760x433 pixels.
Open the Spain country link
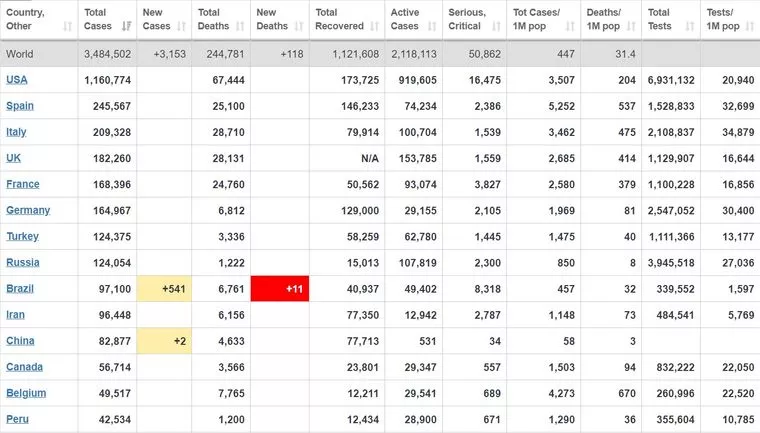20,106
